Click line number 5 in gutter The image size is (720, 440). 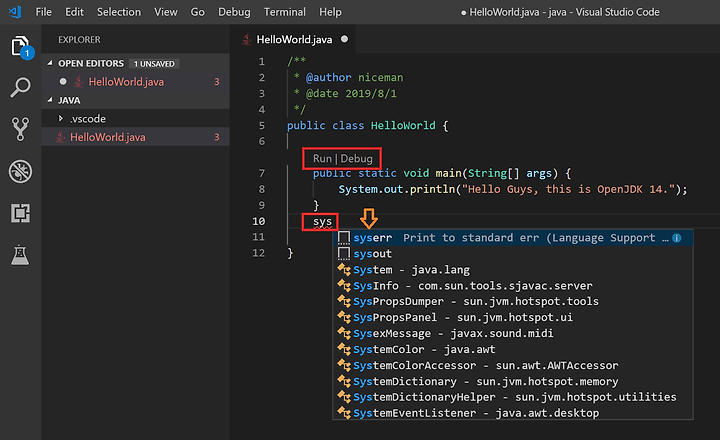click(x=262, y=125)
